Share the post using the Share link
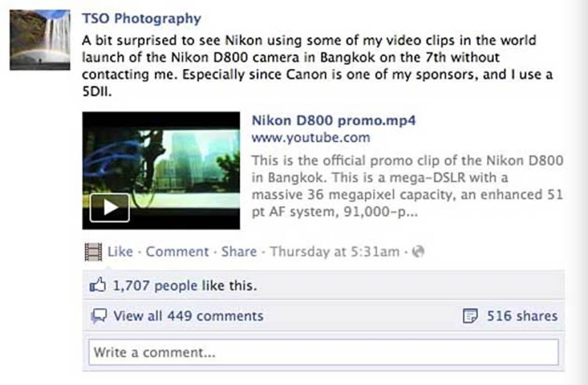The image size is (588, 385). 239,252
